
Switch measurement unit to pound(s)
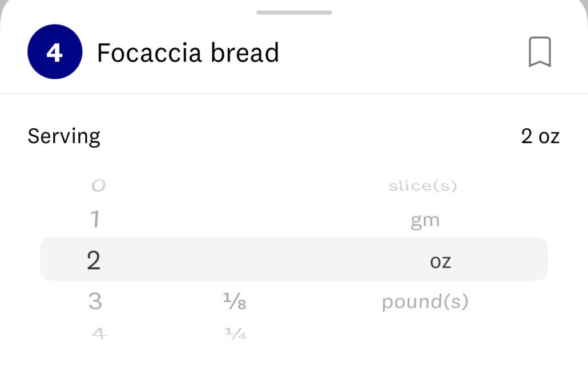click(424, 302)
